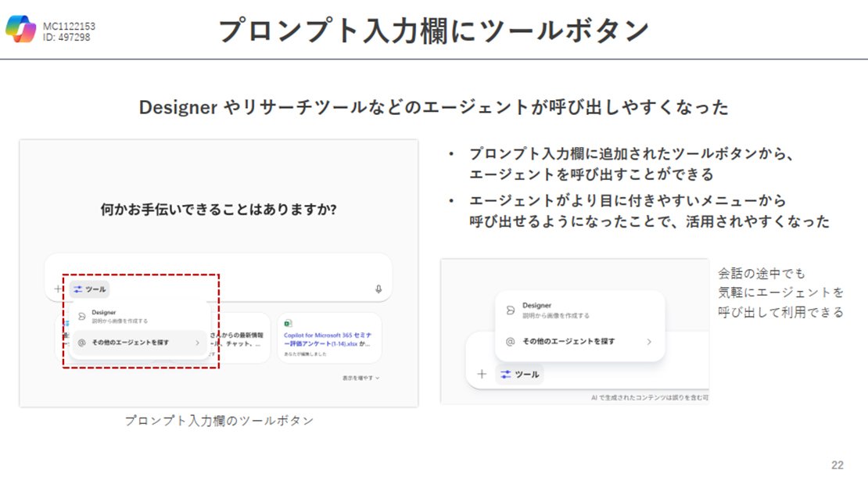Viewport: 868px width, 488px height.
Task: Click the chevron beside その他のエージェントを探す in greeting-screen menu
Action: (197, 343)
